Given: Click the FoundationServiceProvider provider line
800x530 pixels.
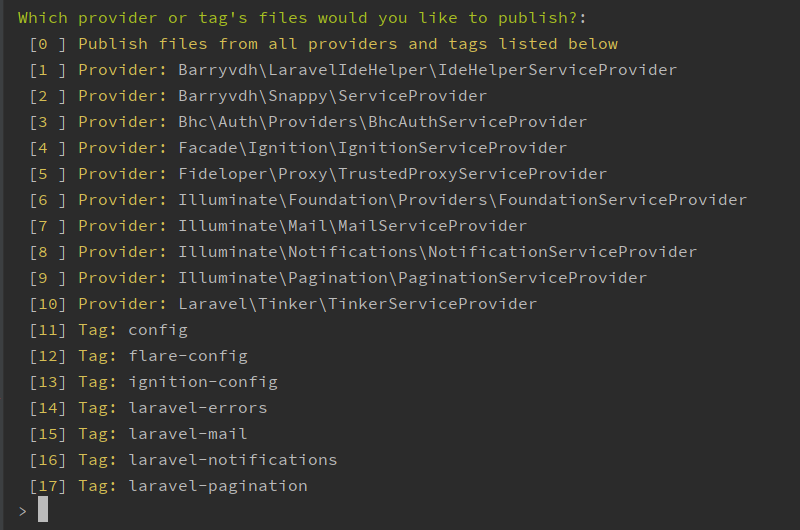Looking at the screenshot, I should [412, 200].
